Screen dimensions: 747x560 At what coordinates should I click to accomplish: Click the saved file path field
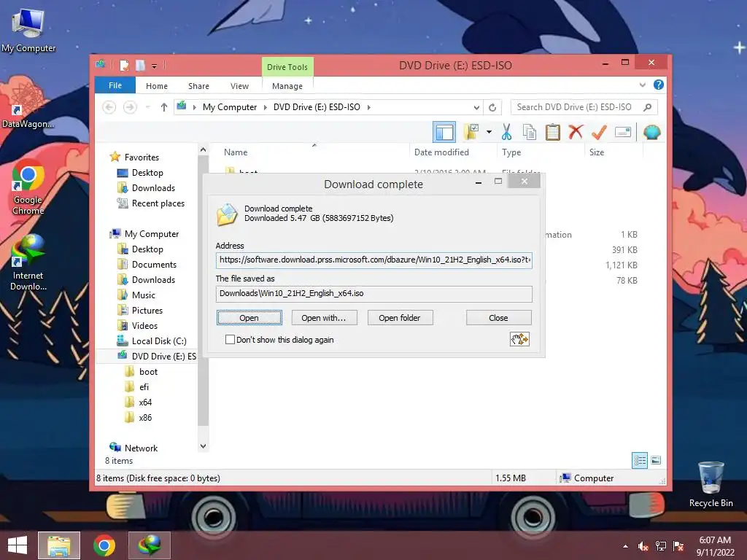click(374, 293)
